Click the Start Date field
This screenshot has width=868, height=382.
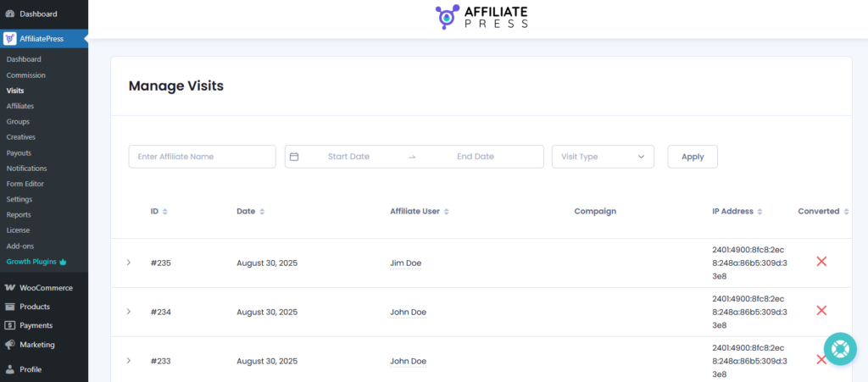tap(348, 157)
